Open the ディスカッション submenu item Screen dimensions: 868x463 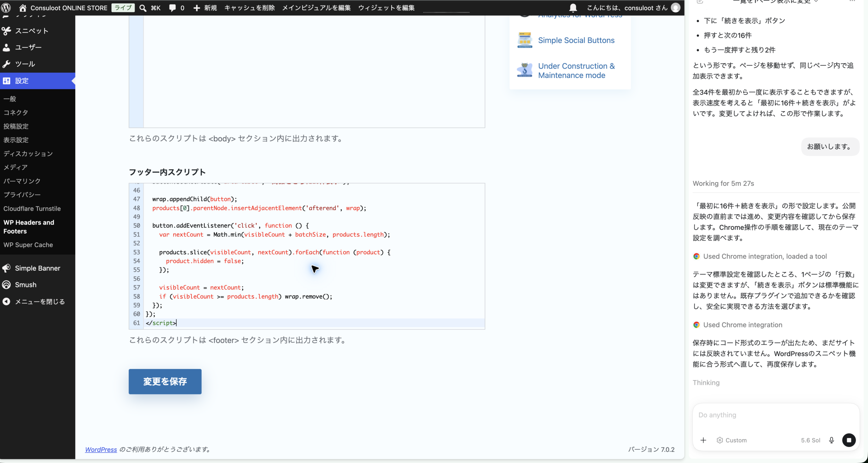click(x=28, y=154)
